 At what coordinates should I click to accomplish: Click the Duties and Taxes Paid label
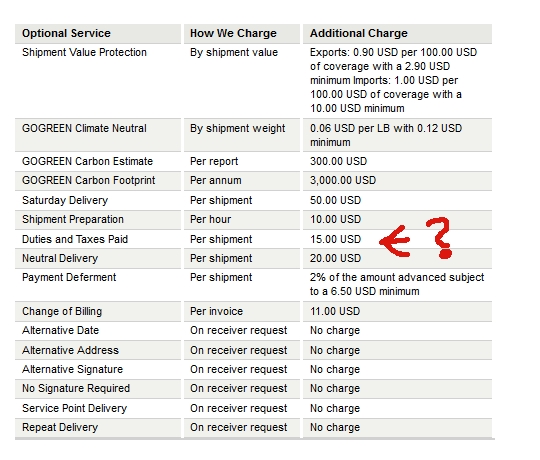[x=75, y=239]
